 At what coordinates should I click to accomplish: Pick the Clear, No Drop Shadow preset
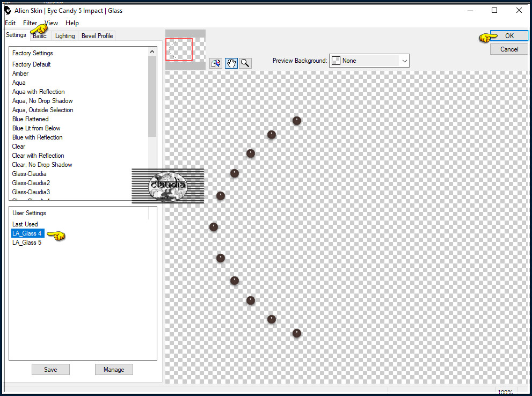pyautogui.click(x=42, y=165)
